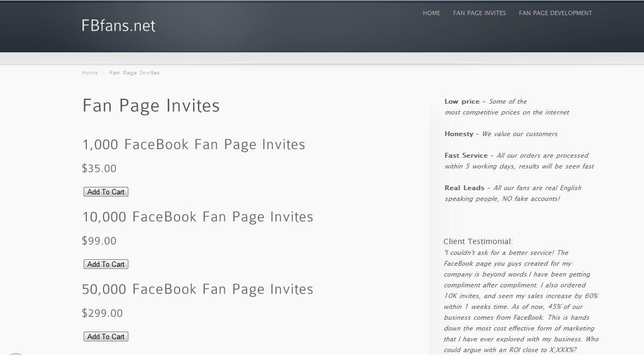Click the Home breadcrumb link
This screenshot has width=644, height=357.
click(x=90, y=73)
